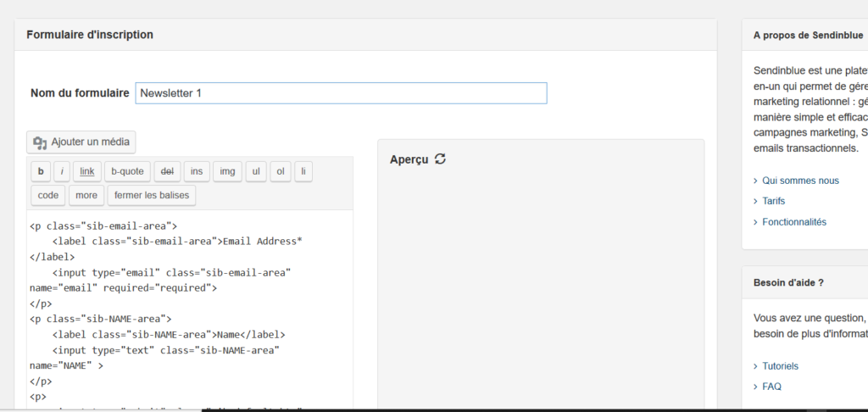Insert a link with the link quicktag
Image resolution: width=868 pixels, height=412 pixels.
87,171
